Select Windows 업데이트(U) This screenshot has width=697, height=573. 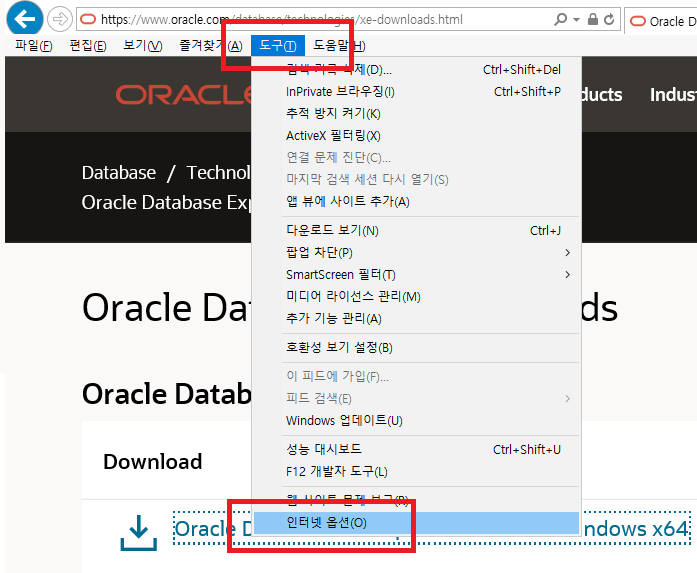(x=417, y=421)
